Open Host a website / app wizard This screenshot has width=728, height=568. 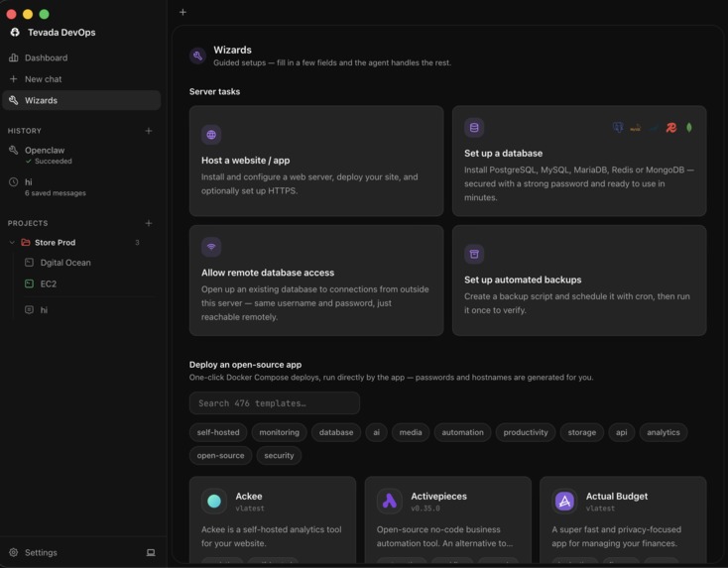(316, 161)
